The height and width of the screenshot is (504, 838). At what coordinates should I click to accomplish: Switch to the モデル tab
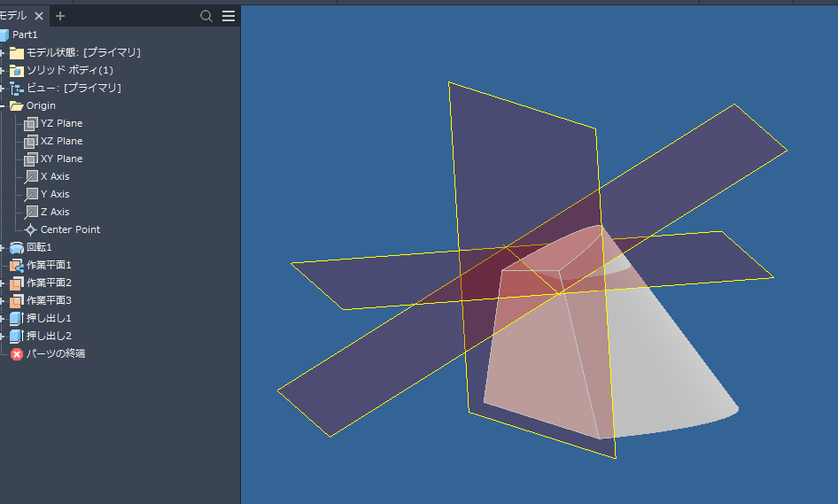pyautogui.click(x=14, y=16)
